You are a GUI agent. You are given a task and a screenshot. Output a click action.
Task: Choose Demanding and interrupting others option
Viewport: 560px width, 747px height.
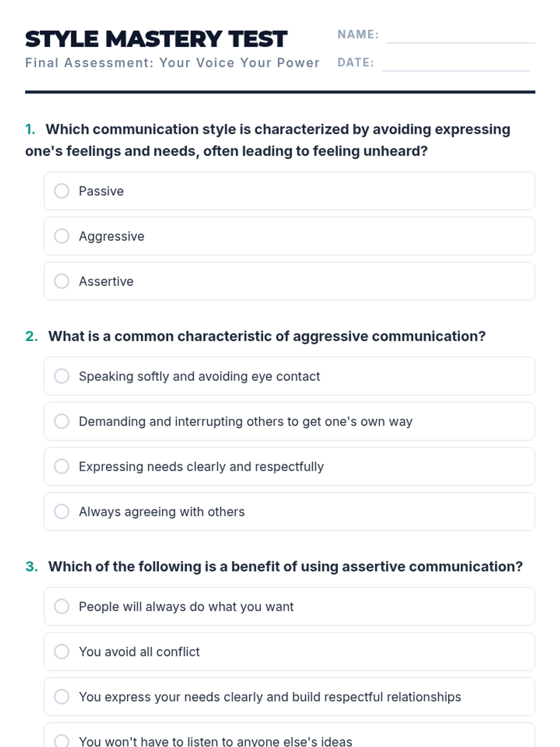coord(62,421)
